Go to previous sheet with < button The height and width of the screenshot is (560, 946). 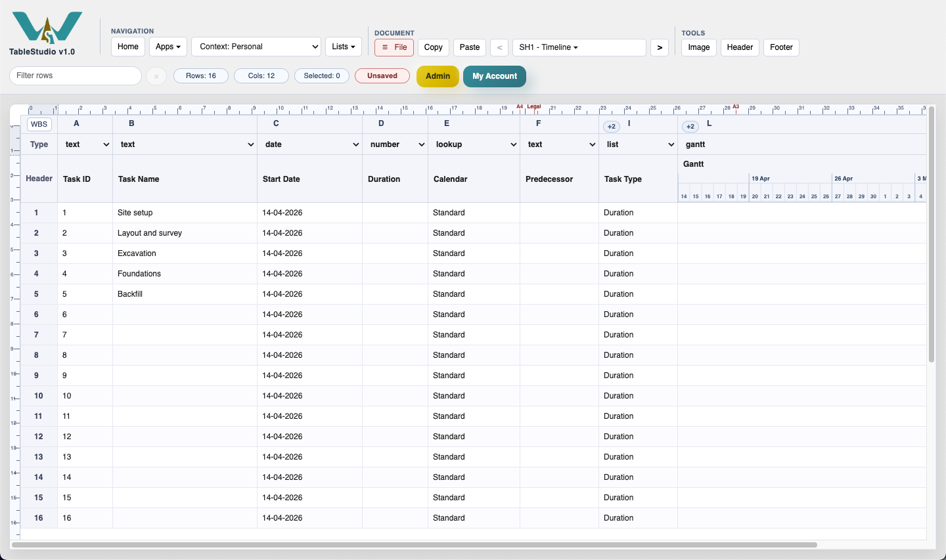coord(499,47)
